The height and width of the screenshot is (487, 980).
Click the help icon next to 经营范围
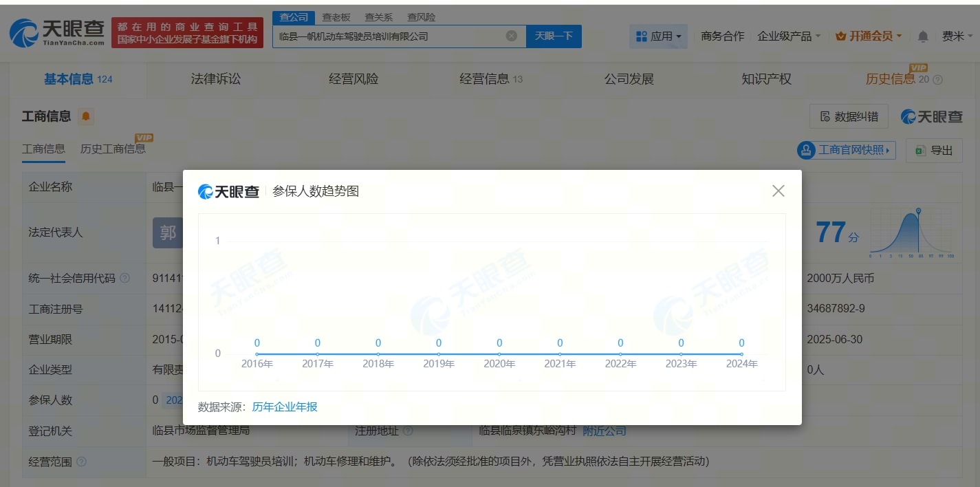(x=82, y=462)
